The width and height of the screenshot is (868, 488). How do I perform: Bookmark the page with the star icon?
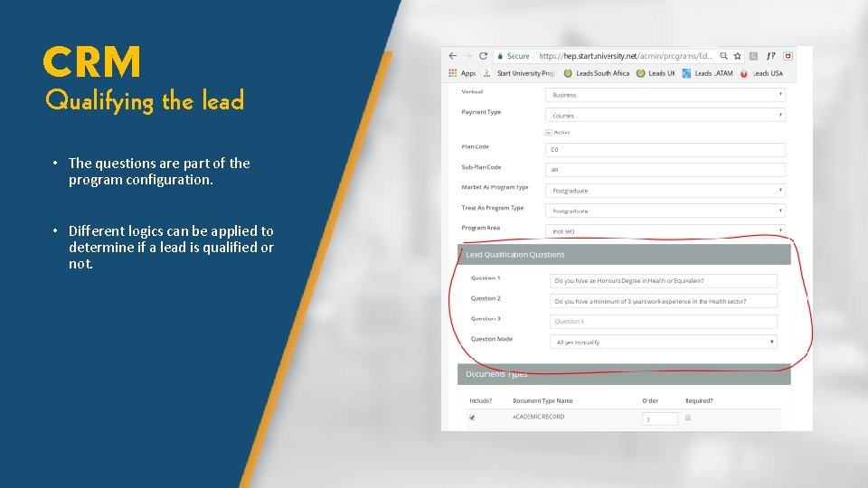(738, 56)
